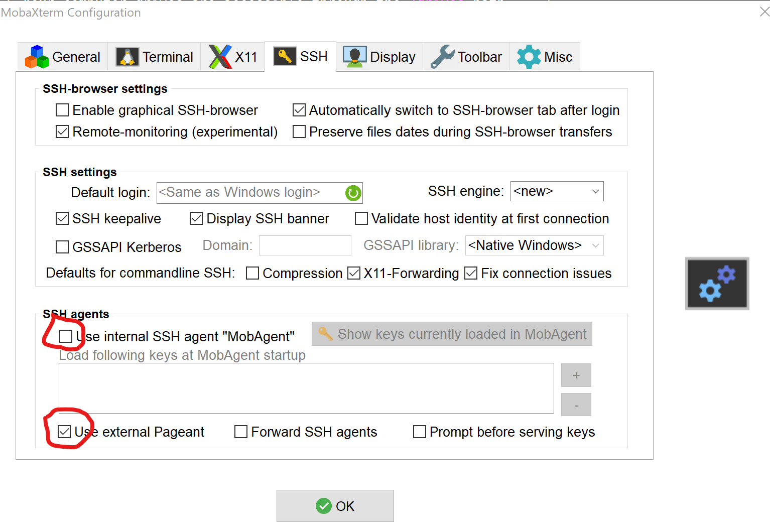770x532 pixels.
Task: Click the MobAgent startup keys list box
Action: click(x=306, y=388)
